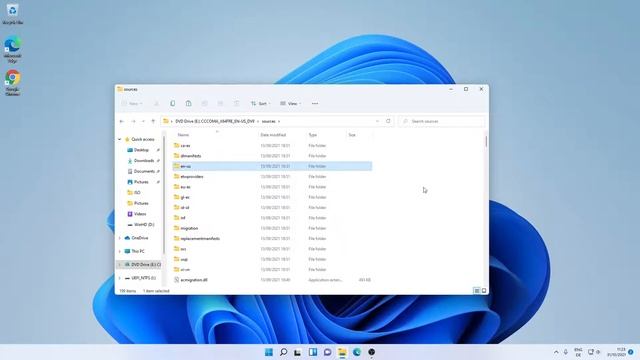Expand the This PC tree node
The image size is (640, 360).
pos(120,251)
